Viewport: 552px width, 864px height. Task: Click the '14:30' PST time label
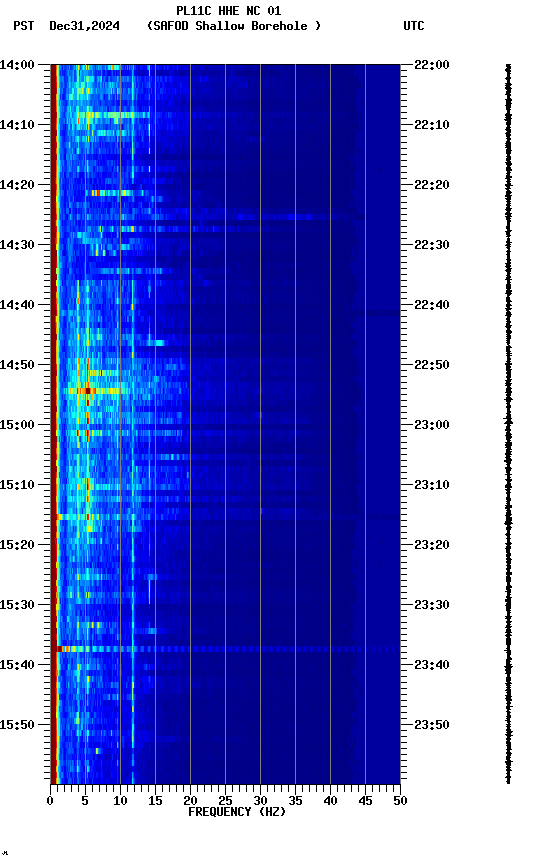[x=17, y=245]
